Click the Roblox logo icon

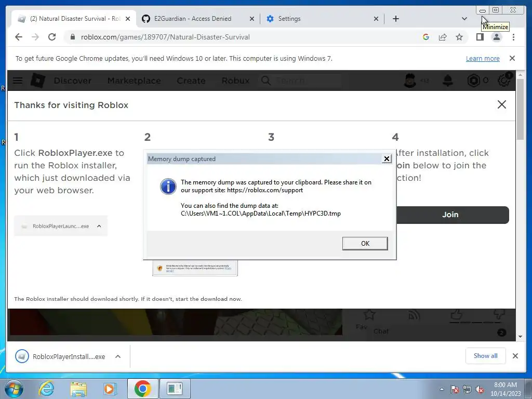click(x=38, y=81)
